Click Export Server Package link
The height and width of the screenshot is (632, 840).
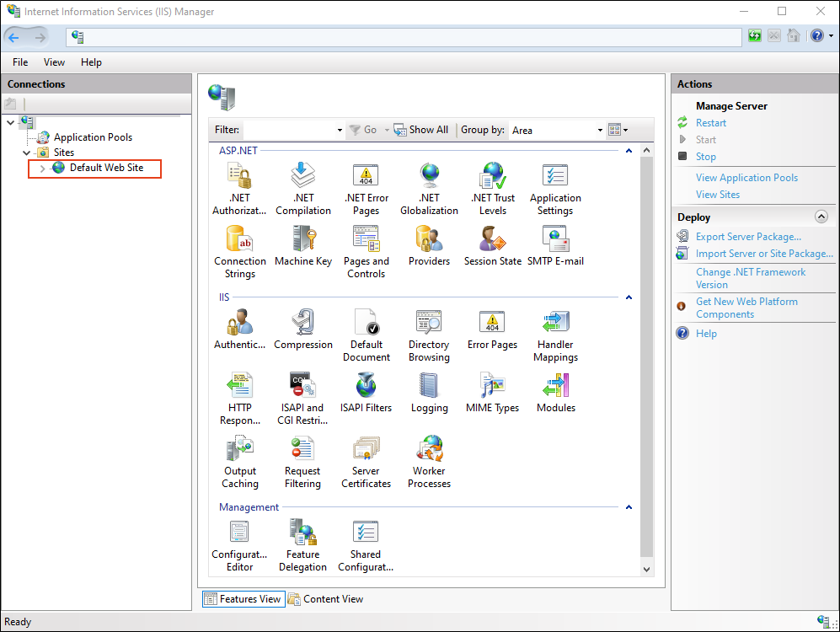(748, 236)
